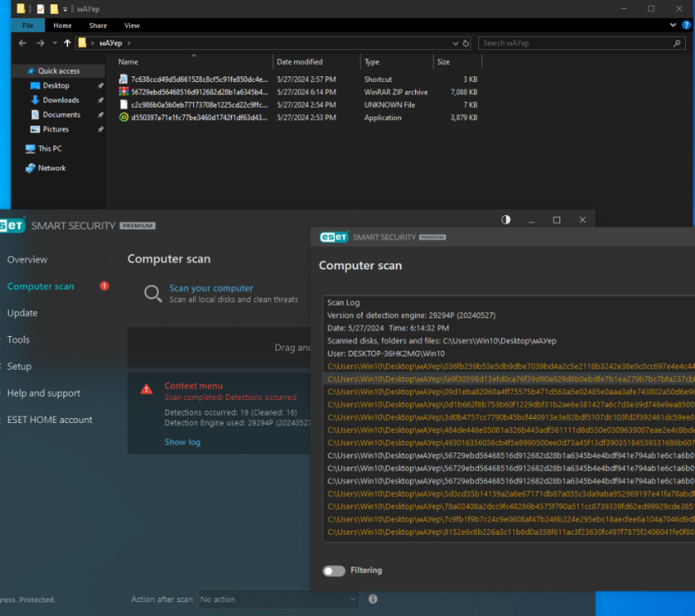Open ESET Overview section
Viewport: 695px width, 616px height.
point(27,260)
